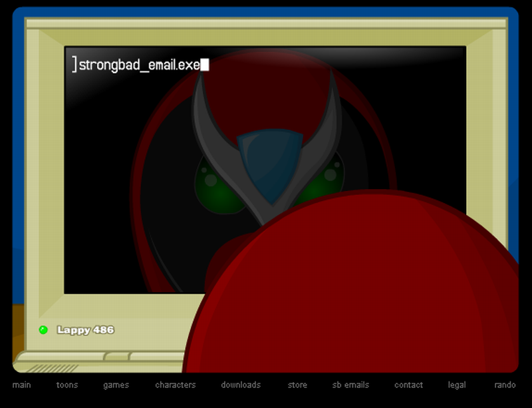The width and height of the screenshot is (532, 408).
Task: Open the contact page
Action: pos(408,385)
